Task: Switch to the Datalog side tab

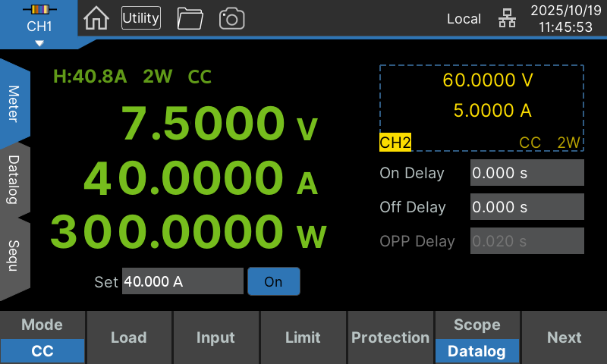Action: pos(14,180)
